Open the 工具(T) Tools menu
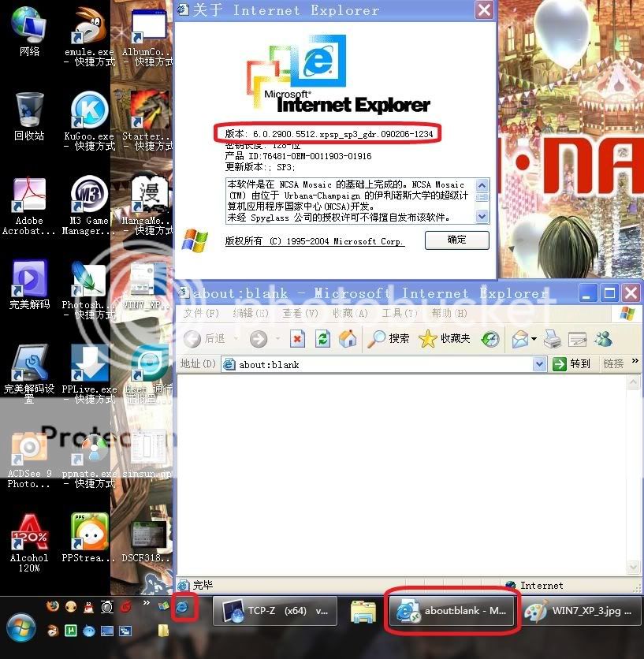644x659 pixels. [x=400, y=313]
